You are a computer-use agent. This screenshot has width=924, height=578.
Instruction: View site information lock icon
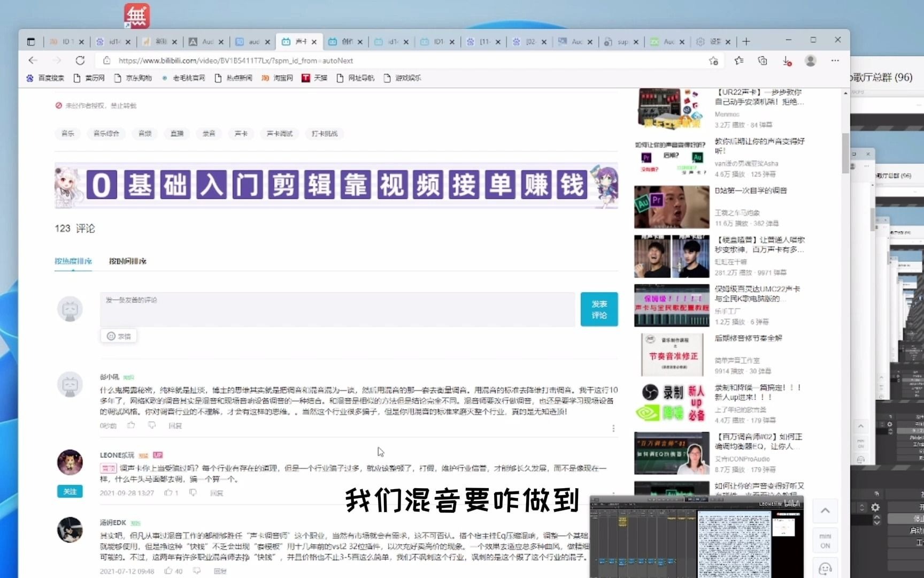pyautogui.click(x=106, y=60)
